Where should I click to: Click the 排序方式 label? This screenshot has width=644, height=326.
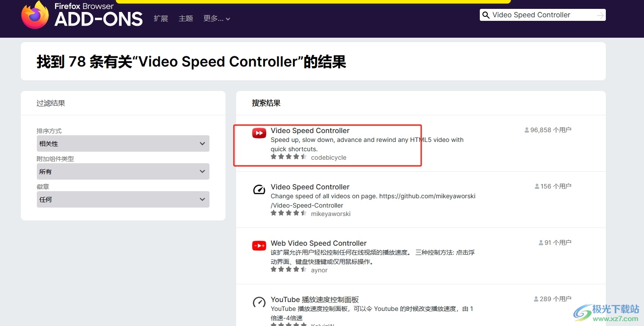(x=49, y=131)
